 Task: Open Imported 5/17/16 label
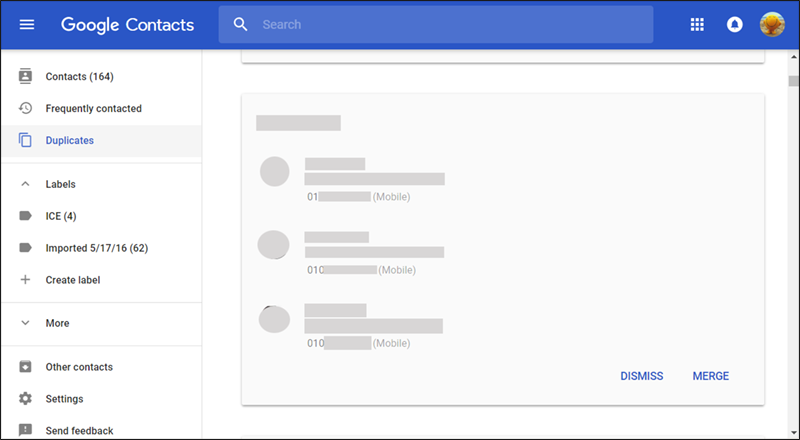pos(96,248)
